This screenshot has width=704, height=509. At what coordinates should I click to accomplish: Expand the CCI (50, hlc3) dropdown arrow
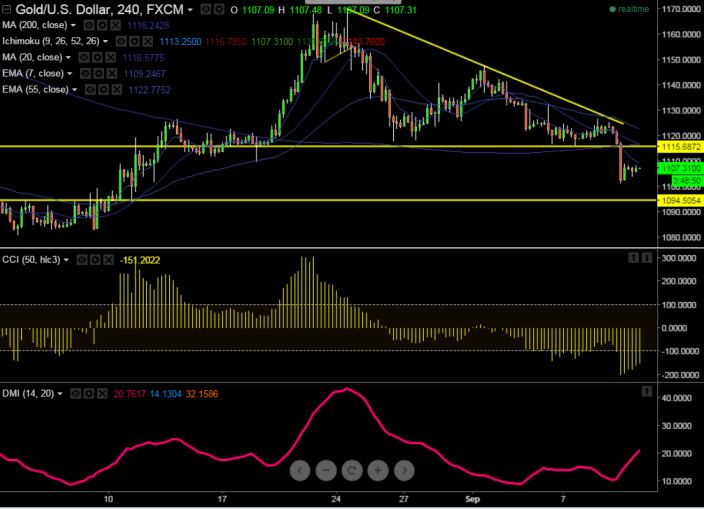tap(66, 260)
